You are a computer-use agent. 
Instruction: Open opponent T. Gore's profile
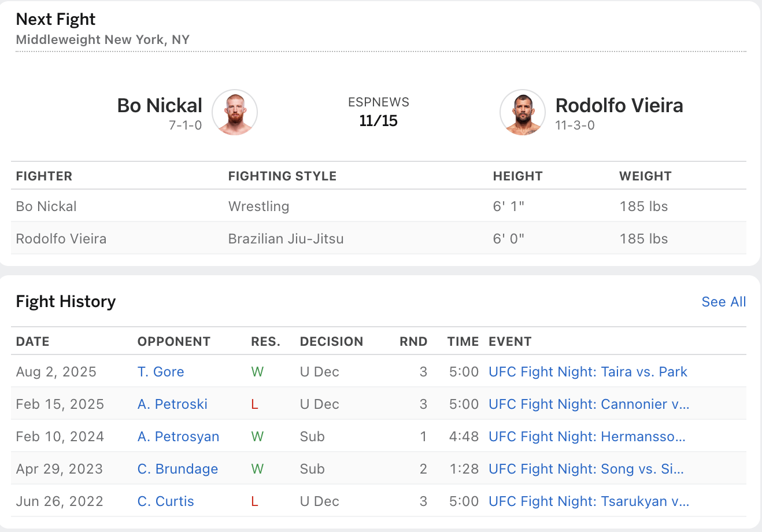click(x=161, y=372)
